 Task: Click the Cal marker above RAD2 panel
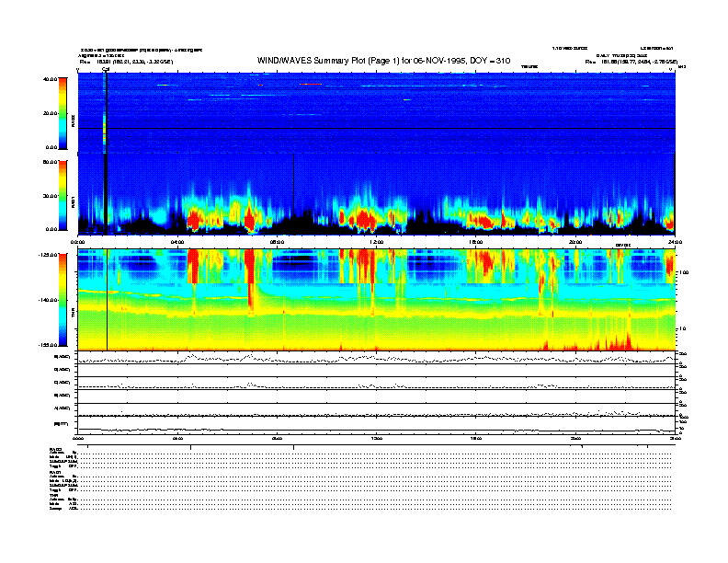pos(106,70)
